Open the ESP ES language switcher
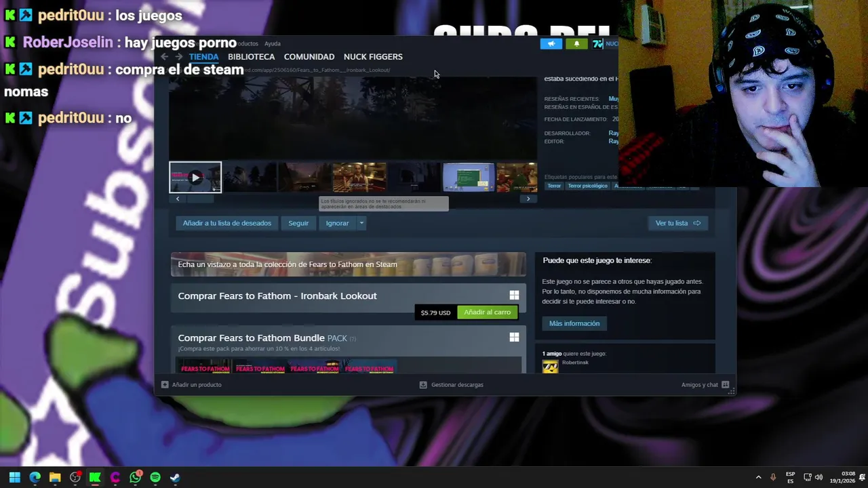This screenshot has width=868, height=488. pyautogui.click(x=790, y=477)
